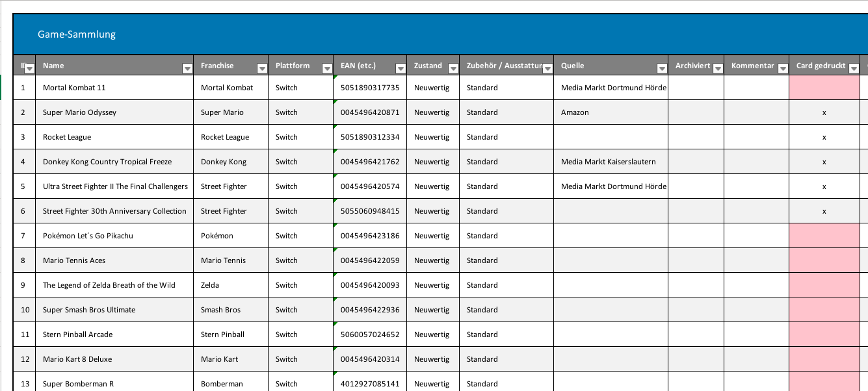Image resolution: width=868 pixels, height=391 pixels.
Task: Open the Kommentar column filter dropdown
Action: [x=783, y=68]
